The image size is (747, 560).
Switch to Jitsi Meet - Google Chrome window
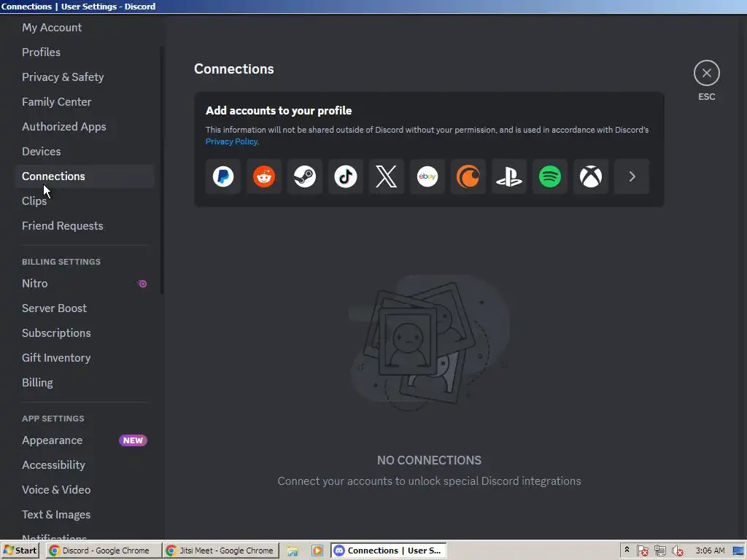220,551
